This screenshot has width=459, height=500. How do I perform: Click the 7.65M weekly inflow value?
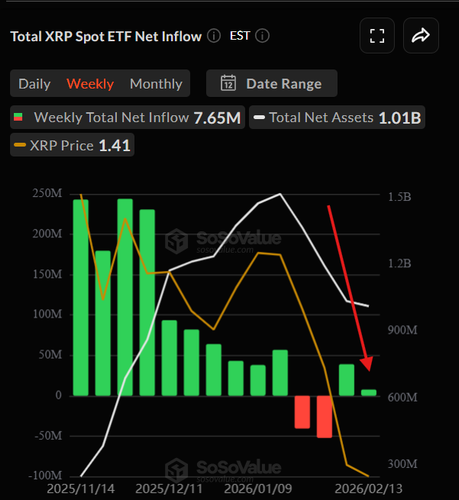(217, 118)
